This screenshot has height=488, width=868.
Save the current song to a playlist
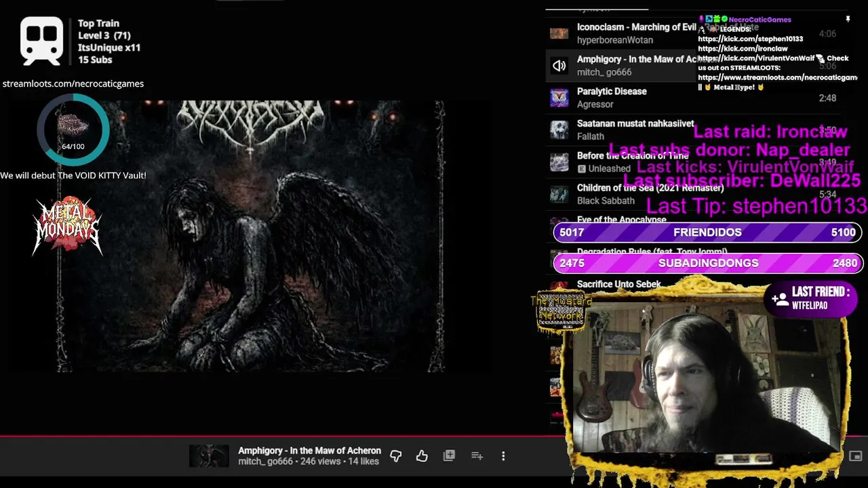coord(449,456)
